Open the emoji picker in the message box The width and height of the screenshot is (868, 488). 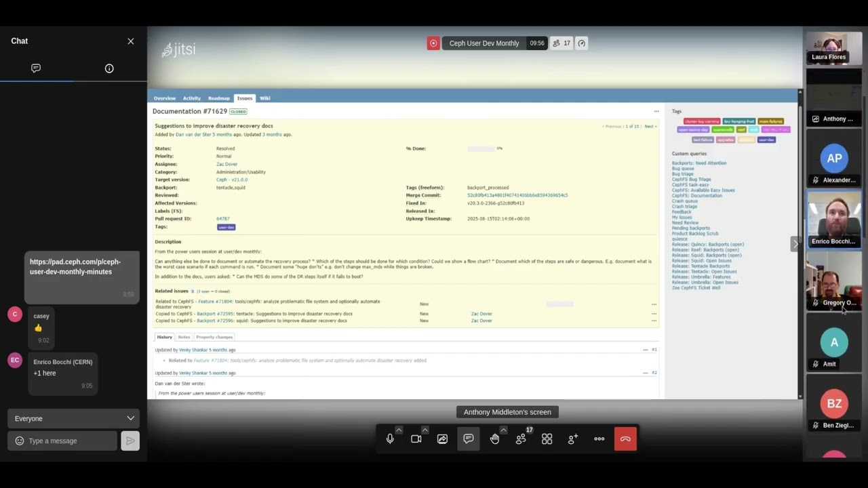20,441
